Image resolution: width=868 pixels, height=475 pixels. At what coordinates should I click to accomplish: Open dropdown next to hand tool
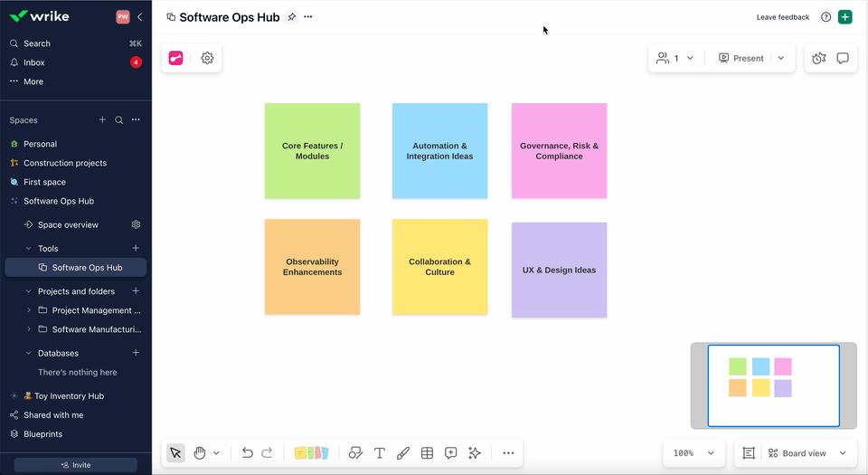[216, 453]
